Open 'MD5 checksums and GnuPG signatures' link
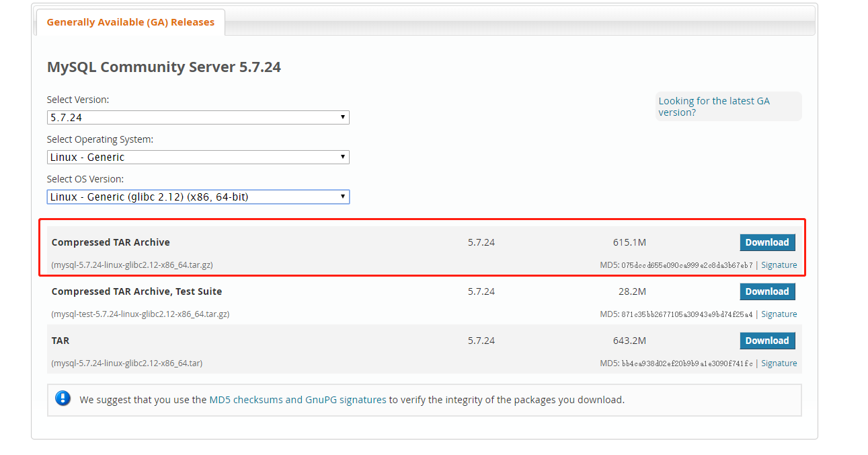This screenshot has height=455, width=868. click(x=298, y=400)
